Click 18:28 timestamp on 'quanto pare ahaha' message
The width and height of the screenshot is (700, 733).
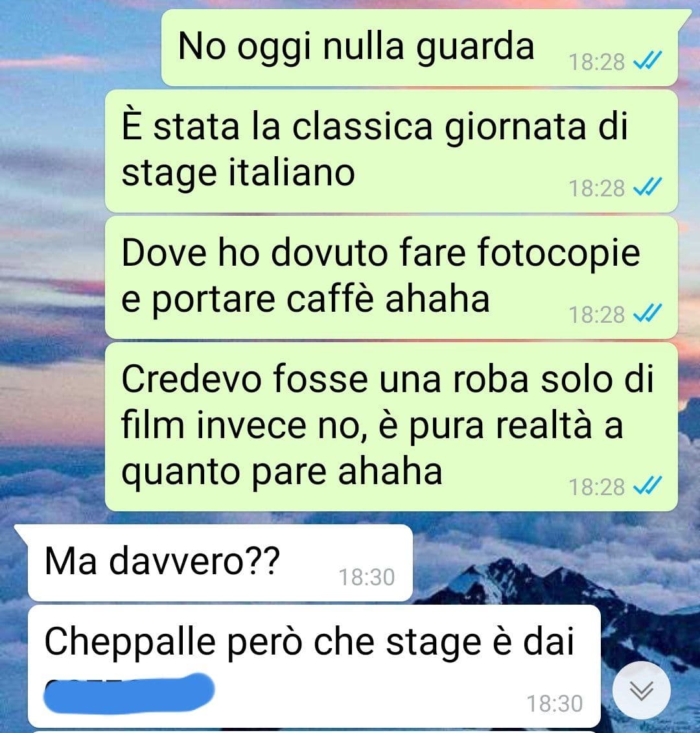[597, 487]
